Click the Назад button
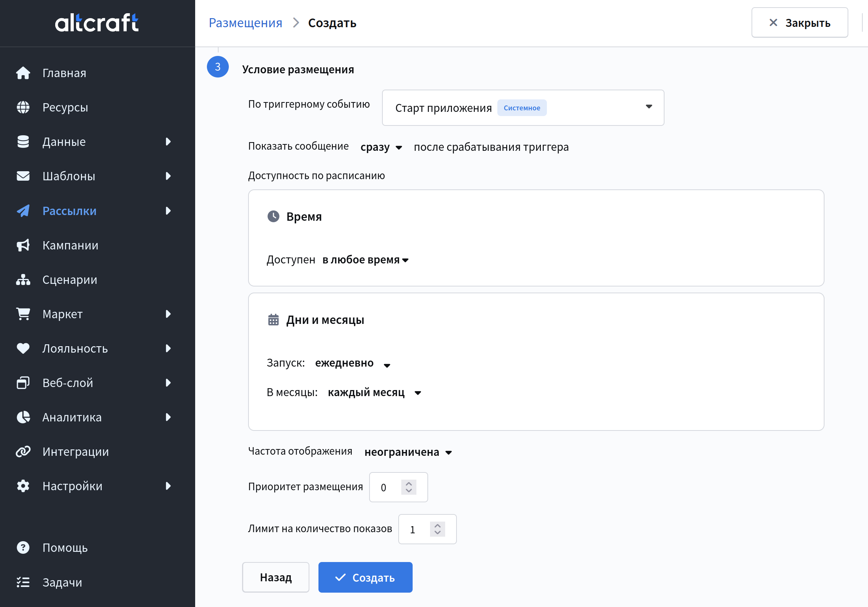Viewport: 868px width, 607px height. coord(276,577)
